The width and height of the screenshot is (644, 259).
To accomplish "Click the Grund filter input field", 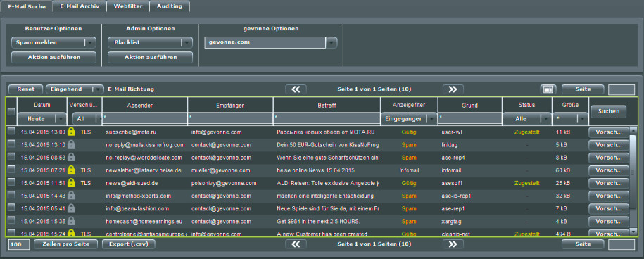I will (470, 119).
